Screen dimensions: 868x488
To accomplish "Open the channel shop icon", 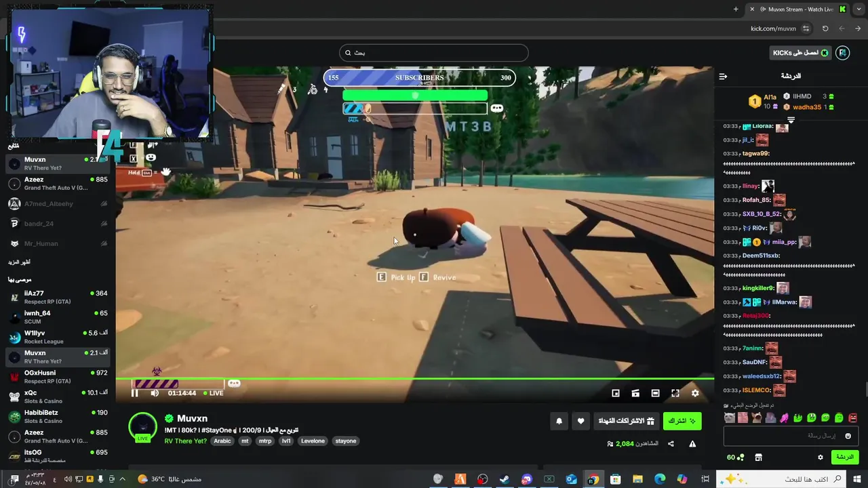I will click(758, 457).
